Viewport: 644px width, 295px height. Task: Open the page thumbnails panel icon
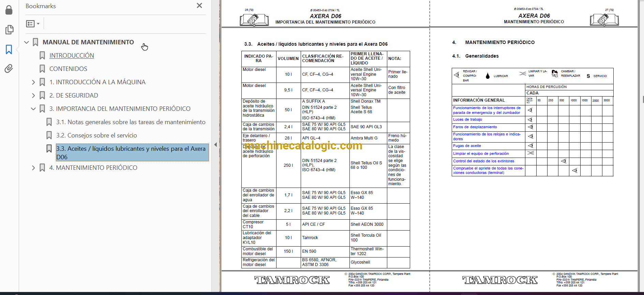[9, 30]
